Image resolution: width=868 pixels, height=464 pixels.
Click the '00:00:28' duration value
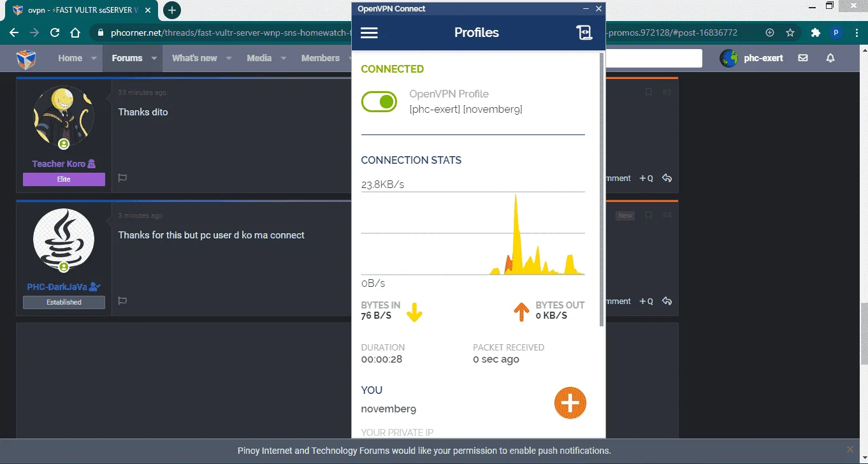point(382,359)
